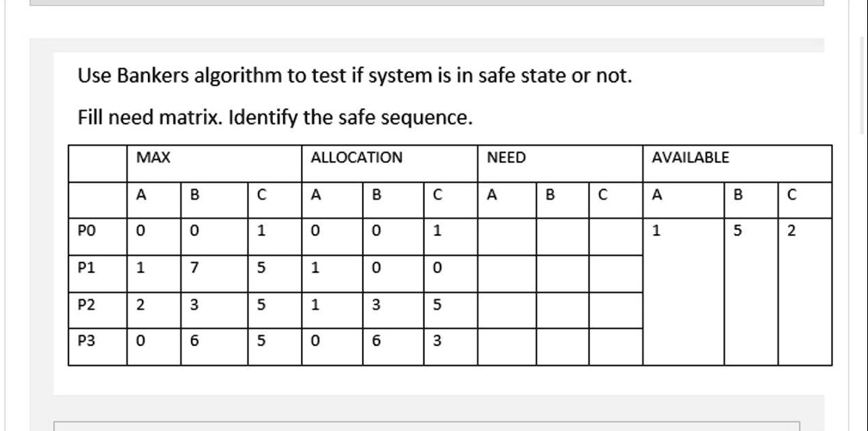Select the empty NEED A cell for P1
868x431 pixels.
507,274
